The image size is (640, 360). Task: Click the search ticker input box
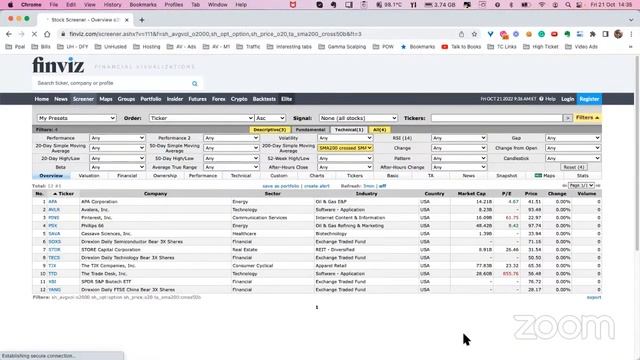click(112, 83)
